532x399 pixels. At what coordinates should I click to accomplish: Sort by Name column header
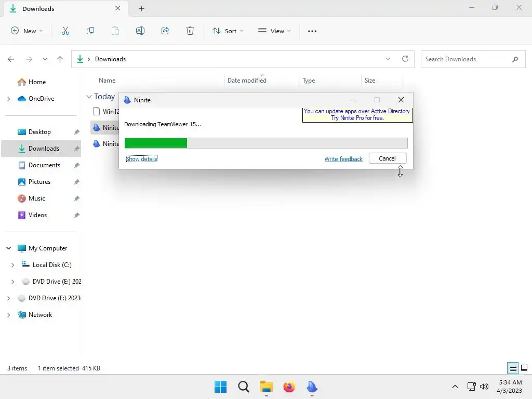point(107,81)
